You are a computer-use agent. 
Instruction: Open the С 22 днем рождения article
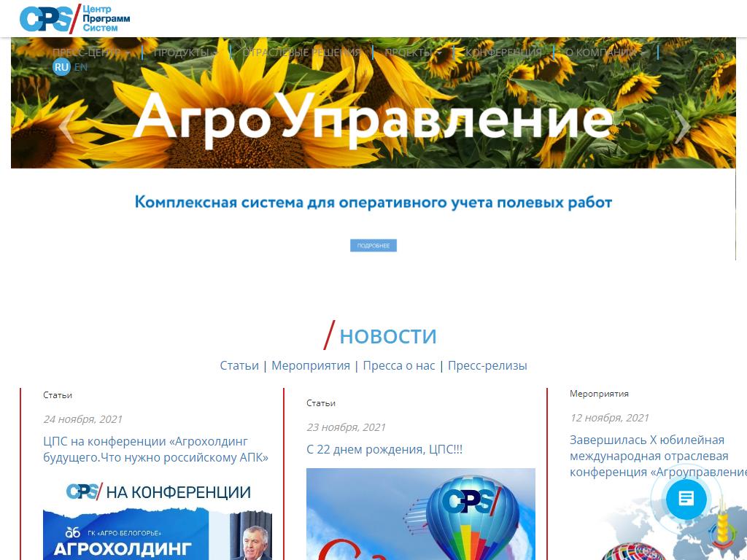[x=384, y=449]
